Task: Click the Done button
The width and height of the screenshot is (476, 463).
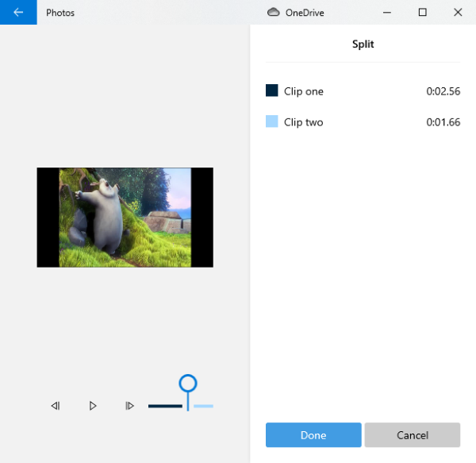Action: click(313, 434)
